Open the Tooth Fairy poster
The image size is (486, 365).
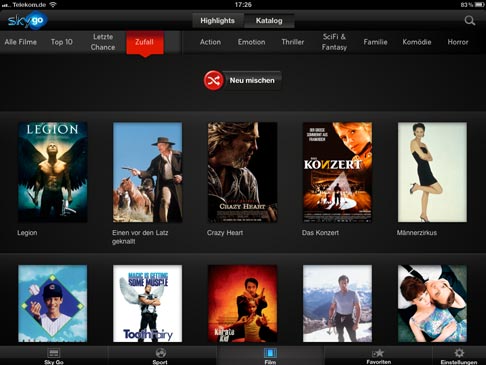coord(147,303)
